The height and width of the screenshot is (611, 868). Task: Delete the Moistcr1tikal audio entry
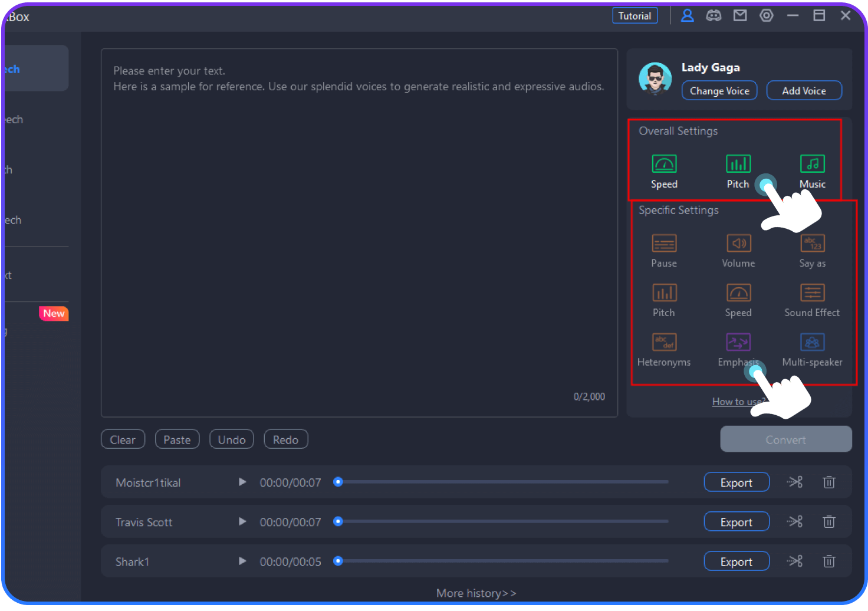[x=829, y=482]
